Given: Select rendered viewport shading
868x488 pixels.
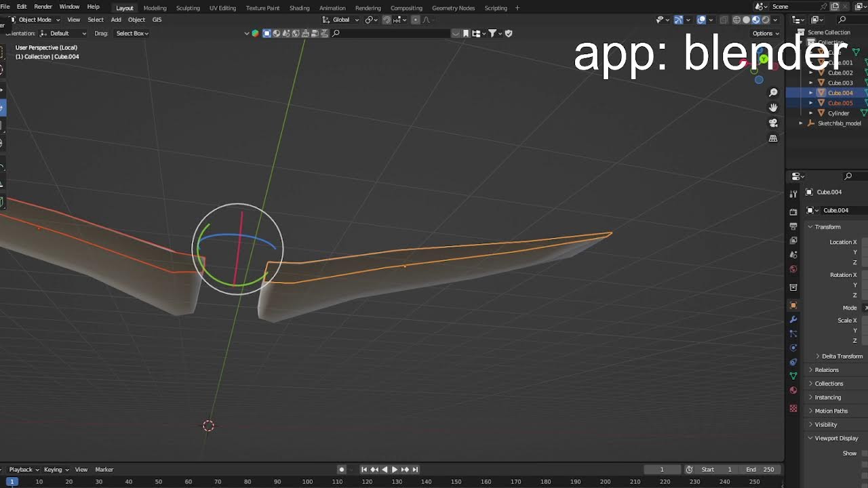Looking at the screenshot, I should [x=766, y=20].
